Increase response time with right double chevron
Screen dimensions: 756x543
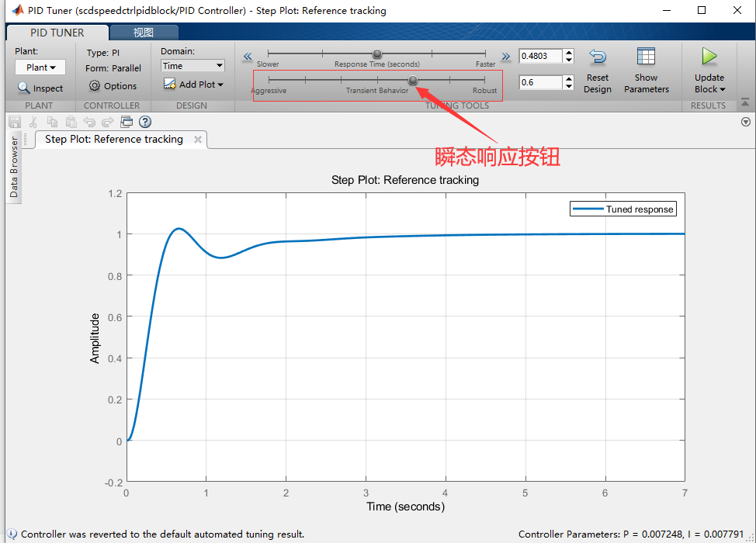tap(505, 57)
